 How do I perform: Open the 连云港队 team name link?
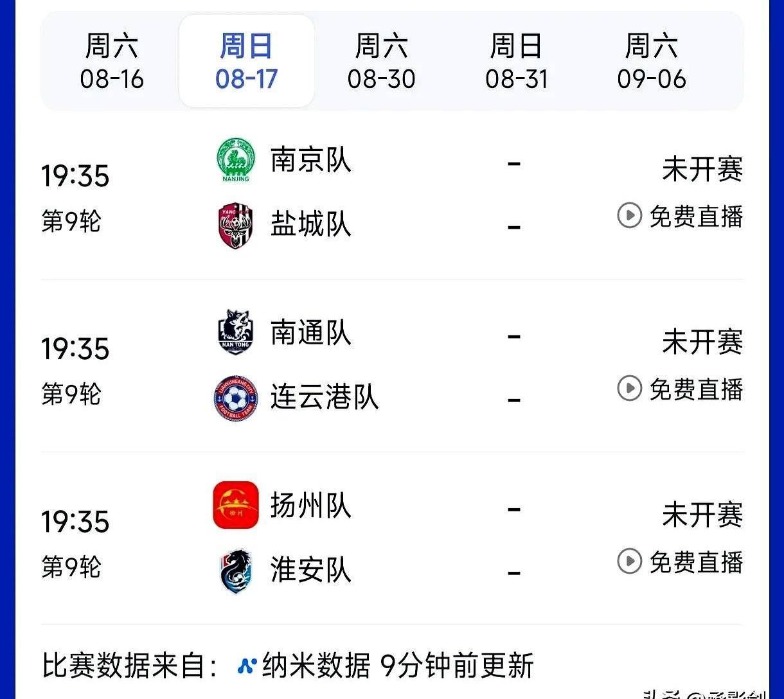point(325,397)
